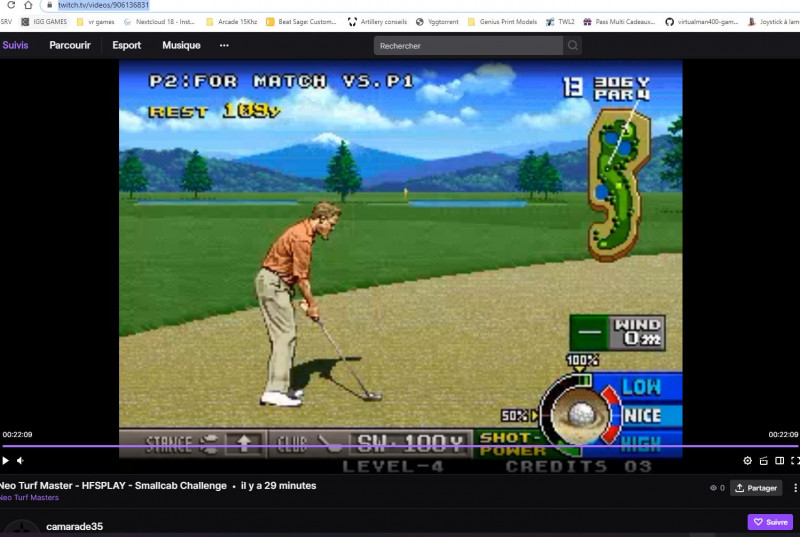Open the Musique tab
The height and width of the screenshot is (537, 800).
click(181, 45)
